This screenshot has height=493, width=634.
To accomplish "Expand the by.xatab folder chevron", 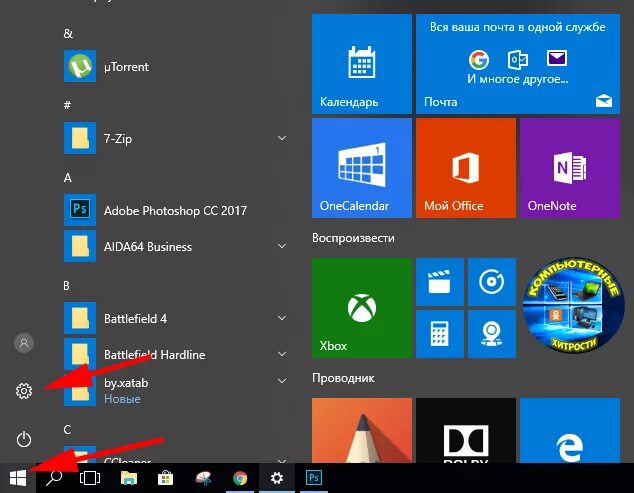I will point(282,381).
